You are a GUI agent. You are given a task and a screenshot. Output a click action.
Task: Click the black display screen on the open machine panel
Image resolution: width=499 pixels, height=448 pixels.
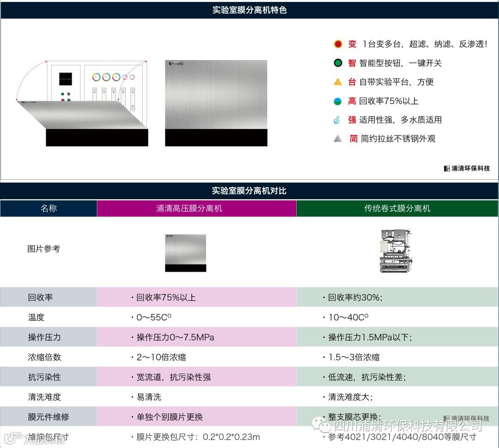point(66,79)
